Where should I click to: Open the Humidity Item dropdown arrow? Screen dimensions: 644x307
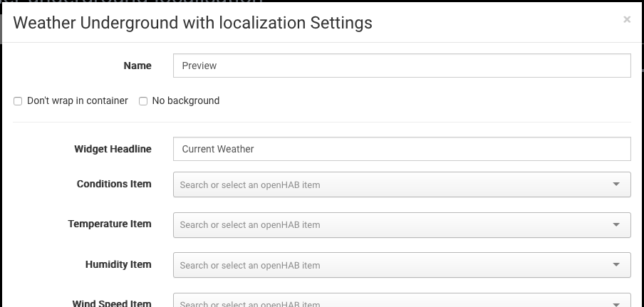point(616,265)
